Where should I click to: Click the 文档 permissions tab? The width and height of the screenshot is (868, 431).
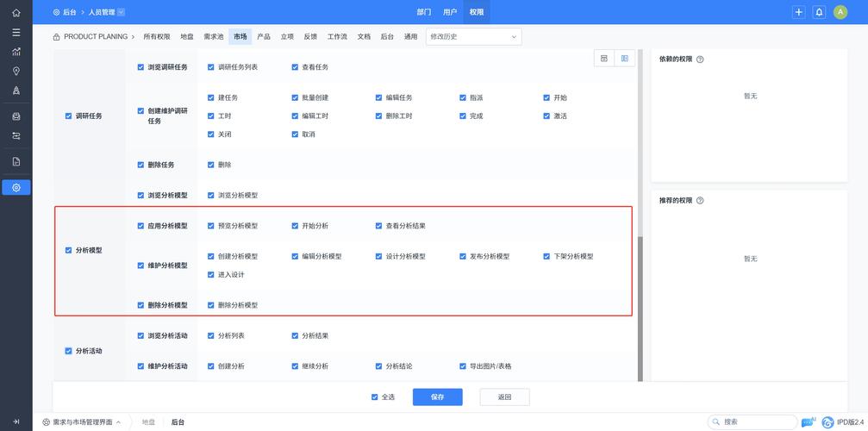coord(364,37)
